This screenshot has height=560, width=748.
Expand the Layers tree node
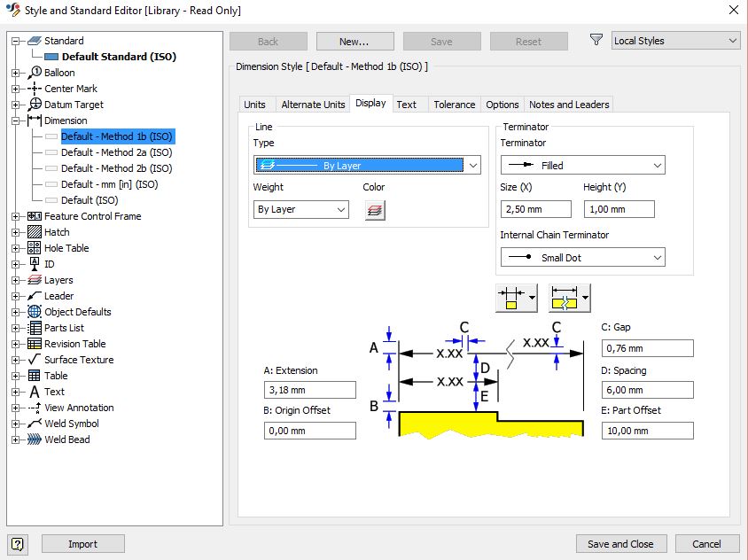[x=15, y=280]
